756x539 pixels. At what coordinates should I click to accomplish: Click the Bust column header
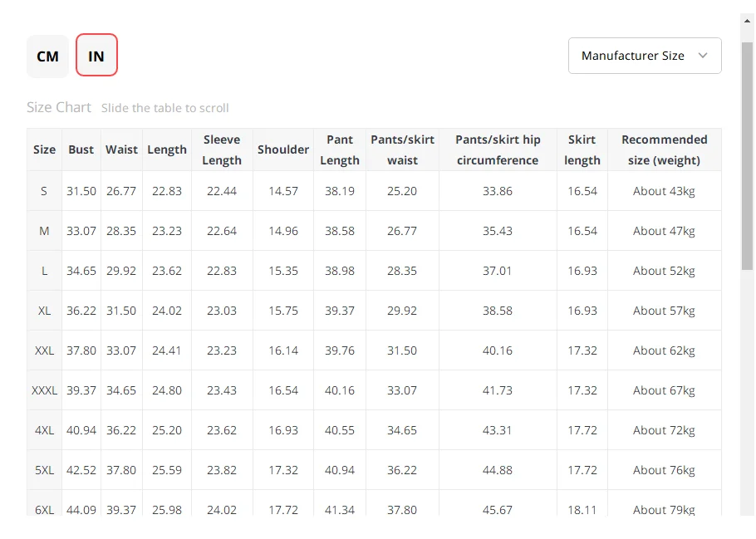(x=81, y=150)
